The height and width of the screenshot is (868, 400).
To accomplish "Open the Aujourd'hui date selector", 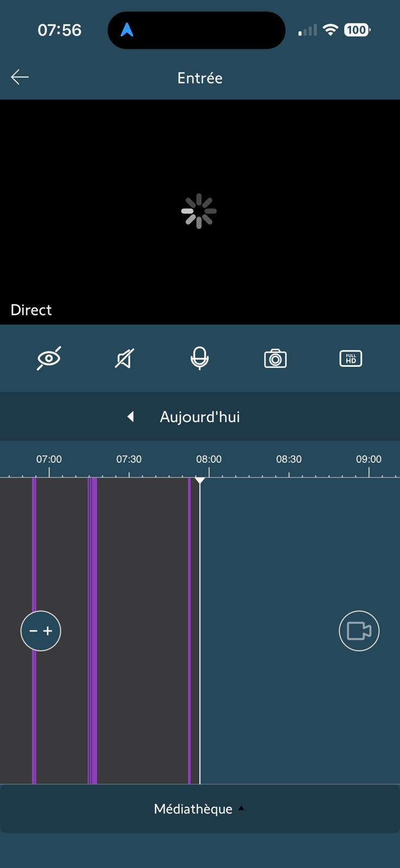I will point(200,417).
